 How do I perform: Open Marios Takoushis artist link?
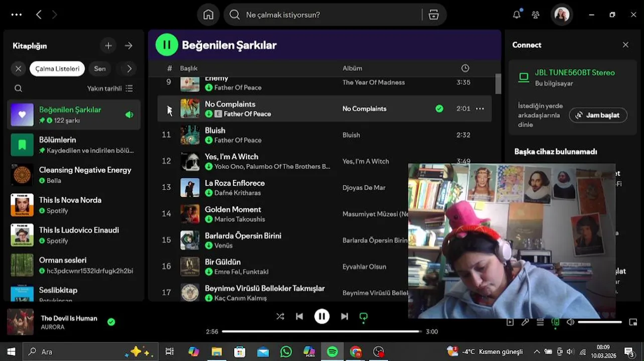pos(240,219)
